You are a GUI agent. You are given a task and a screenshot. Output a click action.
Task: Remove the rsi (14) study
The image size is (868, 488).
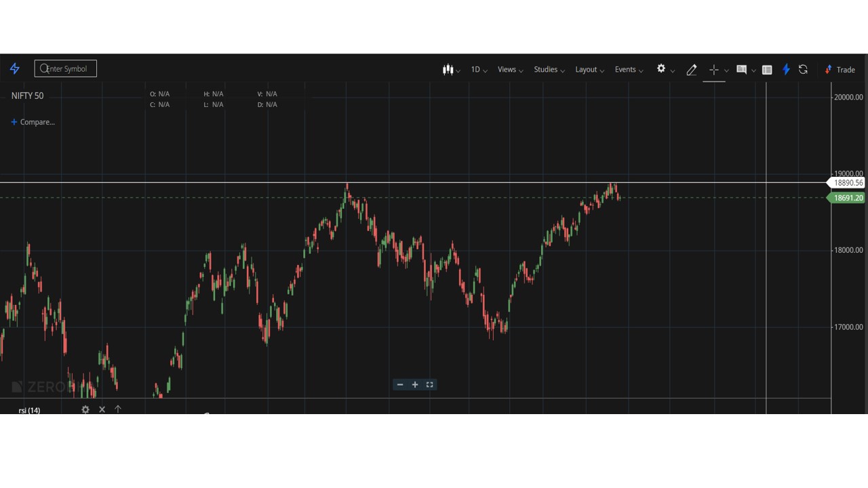click(102, 409)
